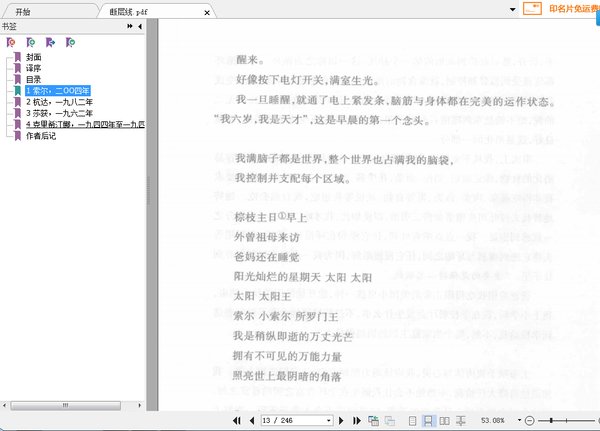Open the 作者后记 bookmark

tap(41, 136)
